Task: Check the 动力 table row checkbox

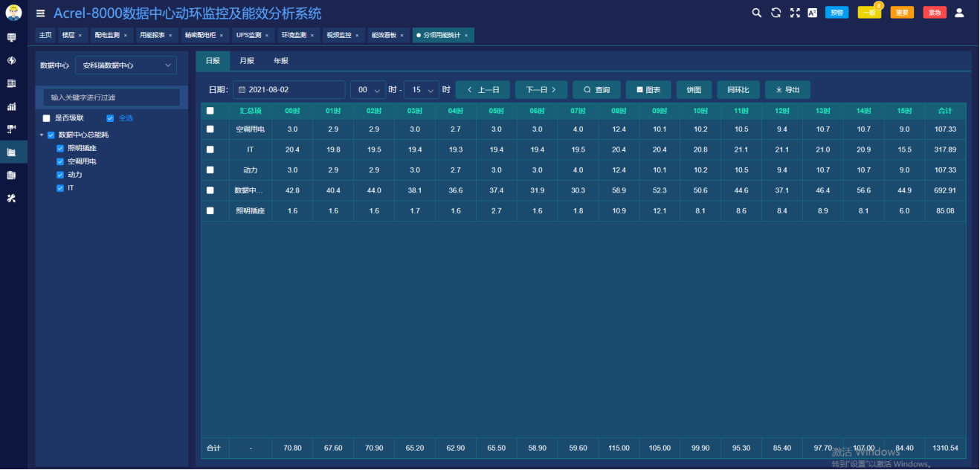Action: point(210,170)
